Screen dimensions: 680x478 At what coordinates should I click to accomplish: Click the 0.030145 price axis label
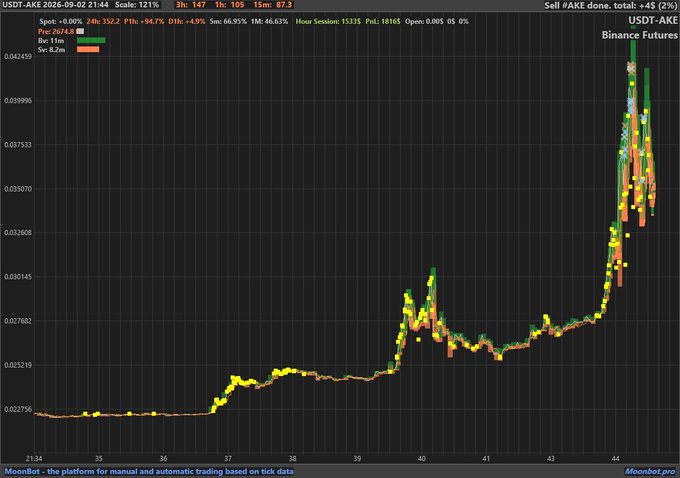click(x=17, y=277)
